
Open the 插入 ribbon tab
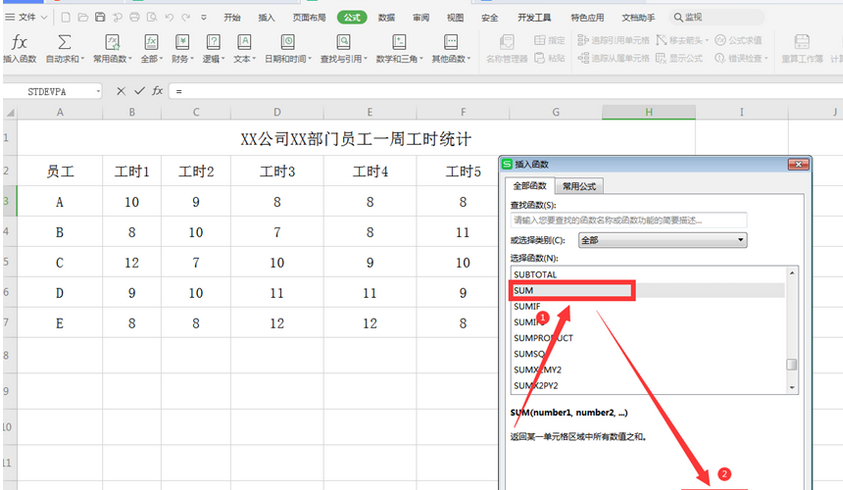[x=266, y=18]
